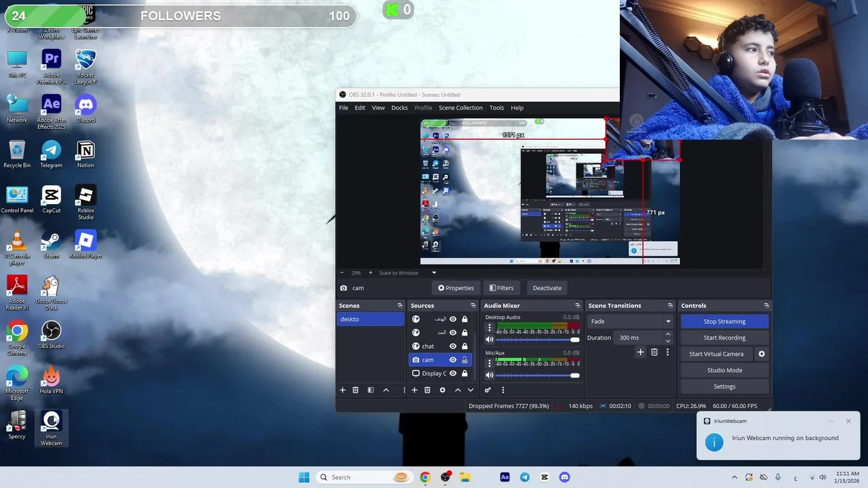Move scene up arrow in Scenes panel
The width and height of the screenshot is (868, 488).
click(x=386, y=390)
